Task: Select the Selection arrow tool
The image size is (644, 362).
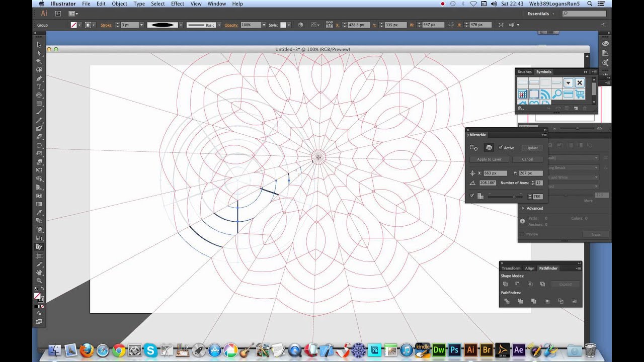Action: 39,44
